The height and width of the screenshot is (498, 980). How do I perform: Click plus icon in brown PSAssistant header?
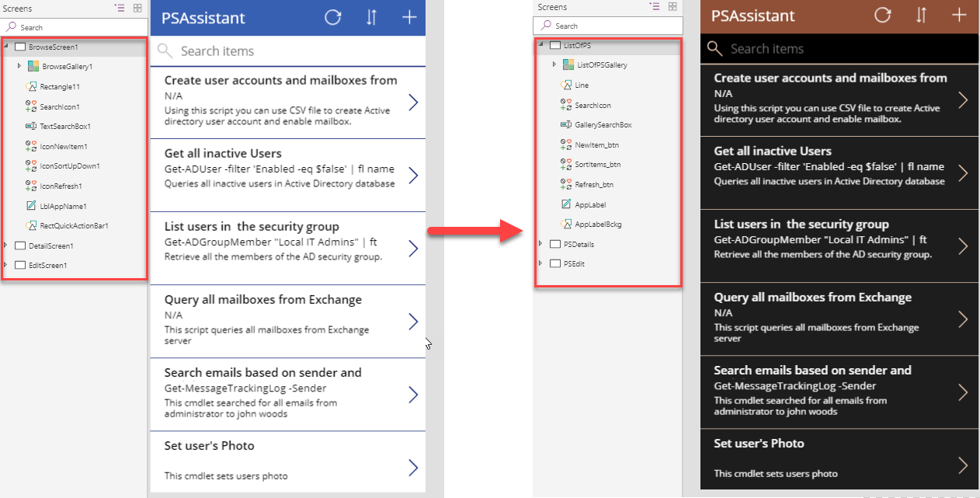pos(959,15)
